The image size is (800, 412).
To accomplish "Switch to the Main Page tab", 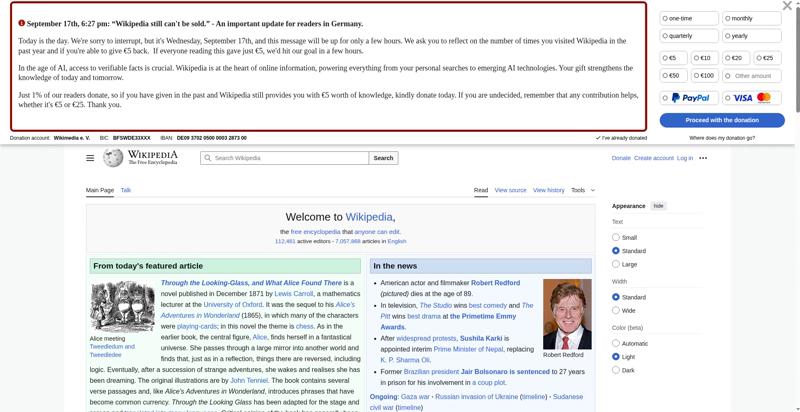I will click(x=99, y=190).
